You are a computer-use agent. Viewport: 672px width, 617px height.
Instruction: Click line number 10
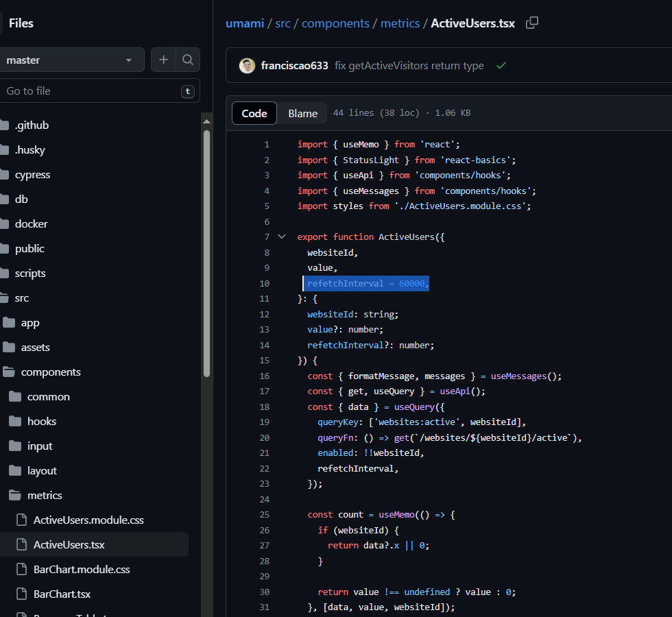(265, 284)
